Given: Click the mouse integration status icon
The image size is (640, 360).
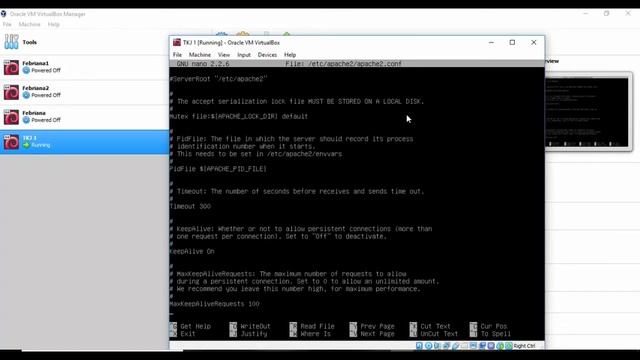Looking at the screenshot, I should coord(500,346).
